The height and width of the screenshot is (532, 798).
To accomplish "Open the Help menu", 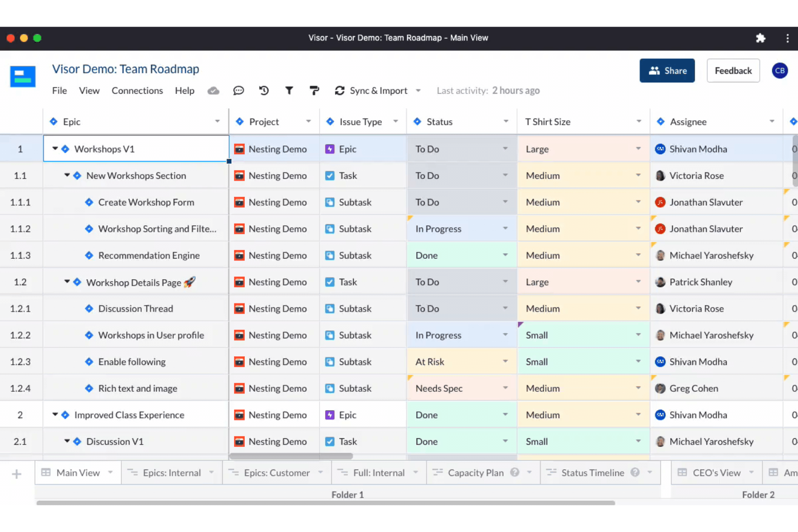I will click(184, 91).
